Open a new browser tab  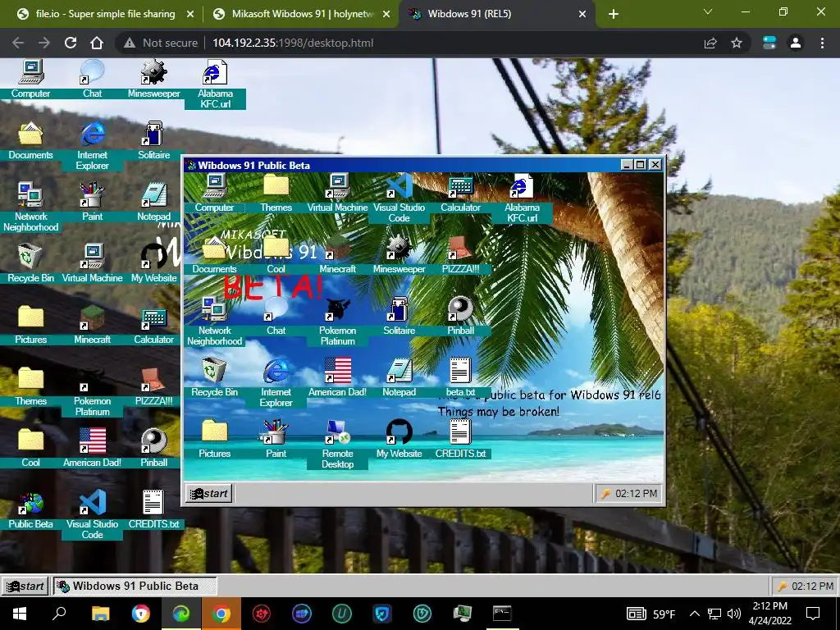pos(614,15)
